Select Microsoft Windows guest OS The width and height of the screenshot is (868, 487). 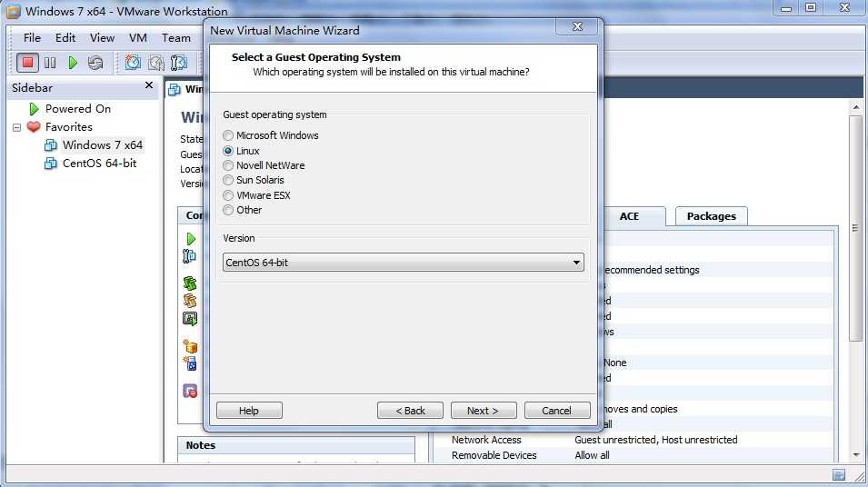[x=228, y=135]
